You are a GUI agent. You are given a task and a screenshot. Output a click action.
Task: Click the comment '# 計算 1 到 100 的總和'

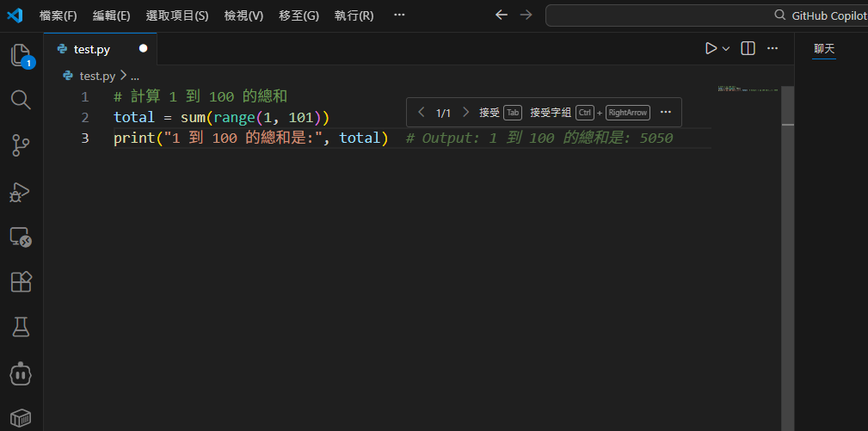tap(200, 97)
